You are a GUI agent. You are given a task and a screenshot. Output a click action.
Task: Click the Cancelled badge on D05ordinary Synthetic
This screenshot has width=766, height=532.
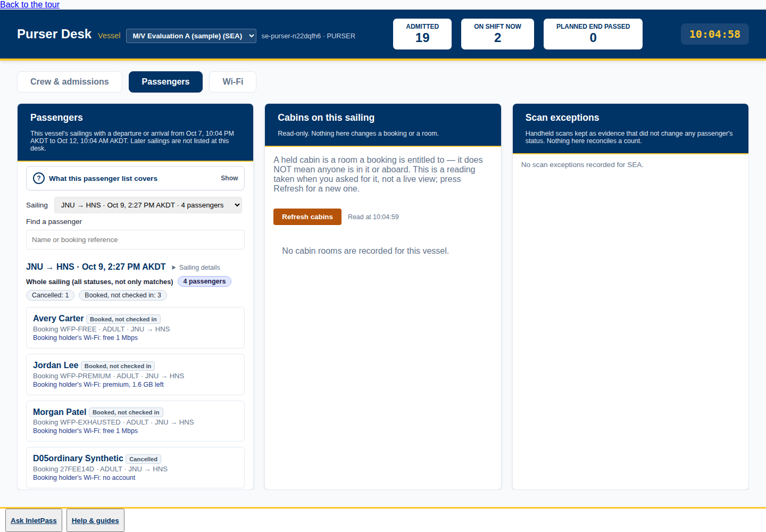(144, 459)
